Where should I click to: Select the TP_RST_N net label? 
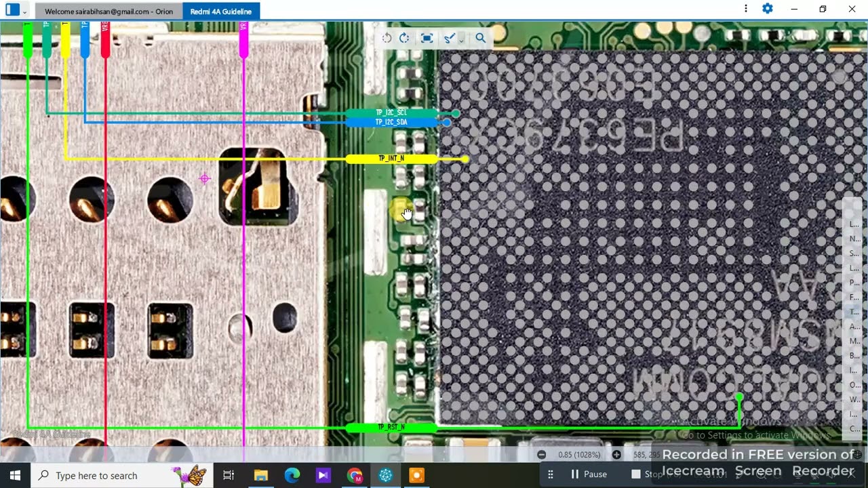click(391, 428)
